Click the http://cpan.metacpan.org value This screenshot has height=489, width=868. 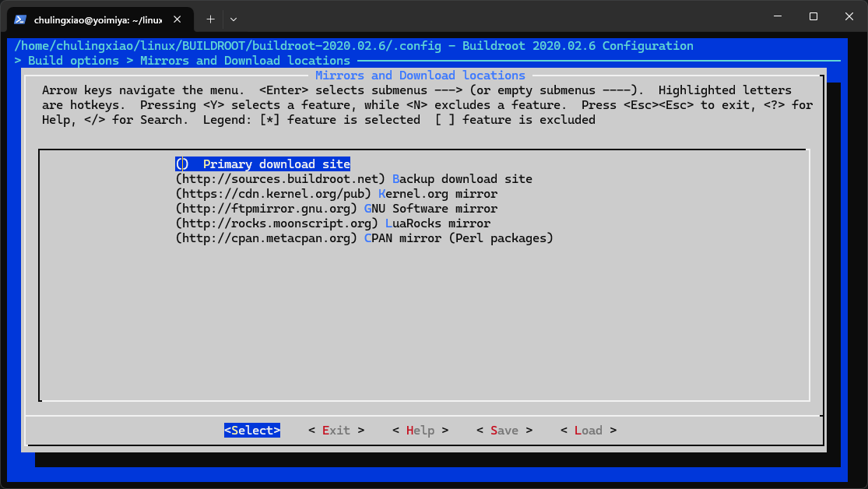click(x=266, y=238)
